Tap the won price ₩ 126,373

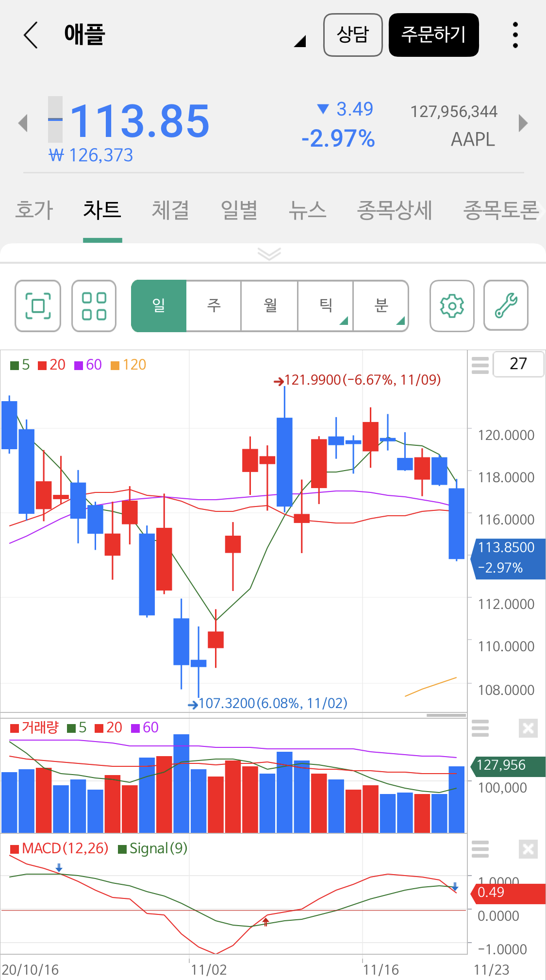point(91,155)
